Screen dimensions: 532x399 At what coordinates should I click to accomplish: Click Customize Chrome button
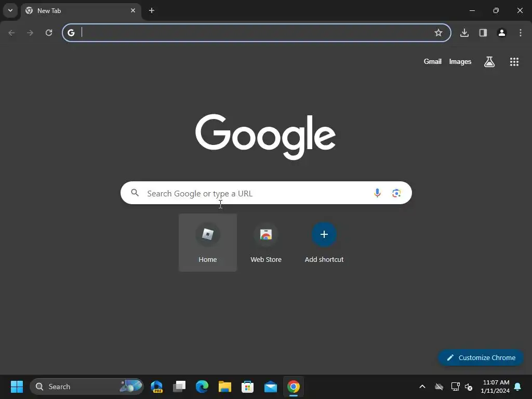point(481,357)
